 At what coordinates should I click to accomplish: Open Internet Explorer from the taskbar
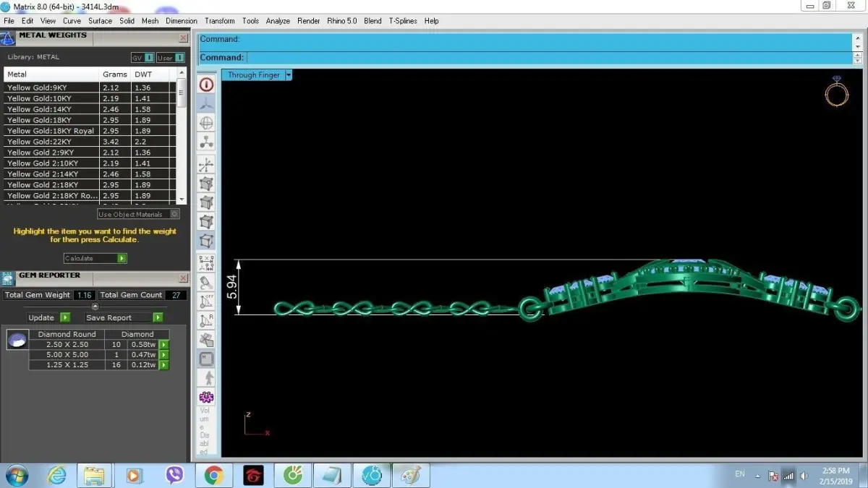pos(56,476)
